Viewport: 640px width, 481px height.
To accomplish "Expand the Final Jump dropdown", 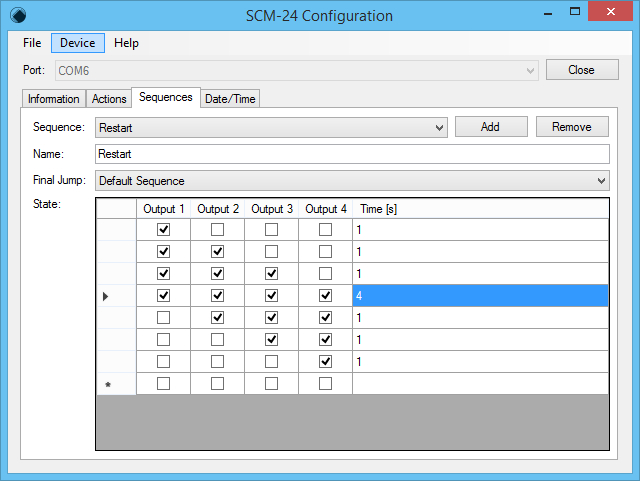I will (x=352, y=180).
